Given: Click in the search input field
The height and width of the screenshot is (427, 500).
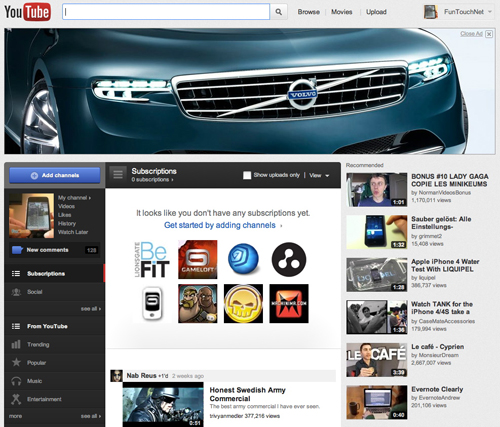Looking at the screenshot, I should 166,12.
